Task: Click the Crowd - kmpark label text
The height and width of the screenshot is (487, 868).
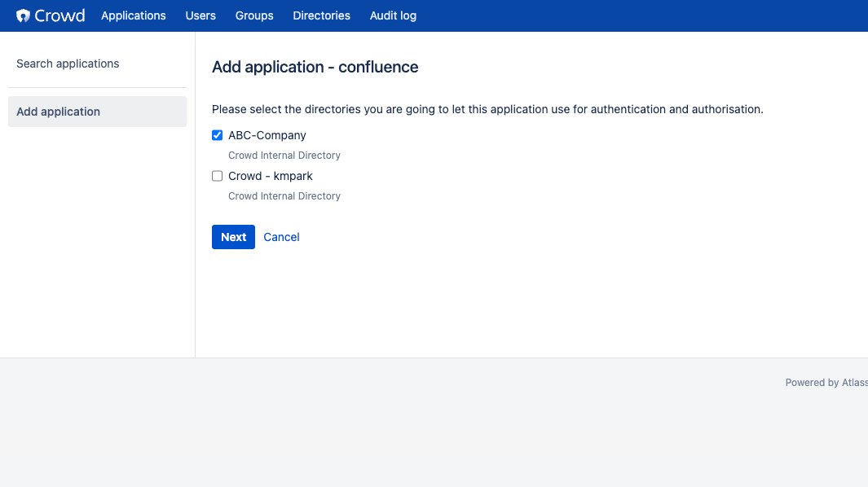Action: pyautogui.click(x=270, y=176)
